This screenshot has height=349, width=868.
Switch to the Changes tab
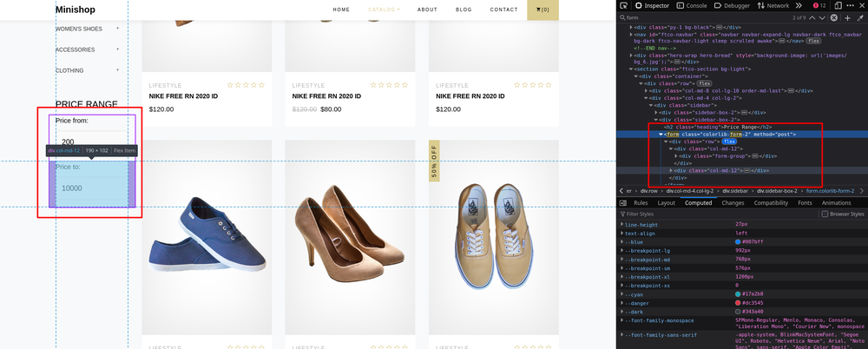(x=733, y=203)
